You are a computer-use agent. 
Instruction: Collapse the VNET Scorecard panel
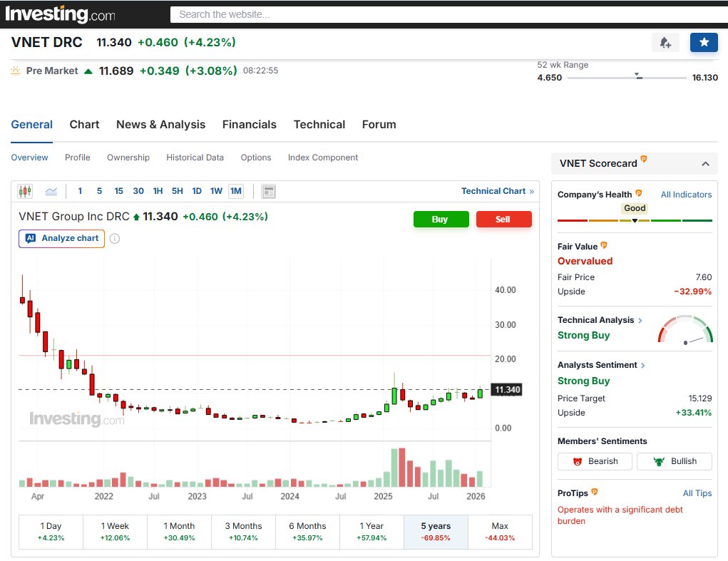click(x=705, y=164)
